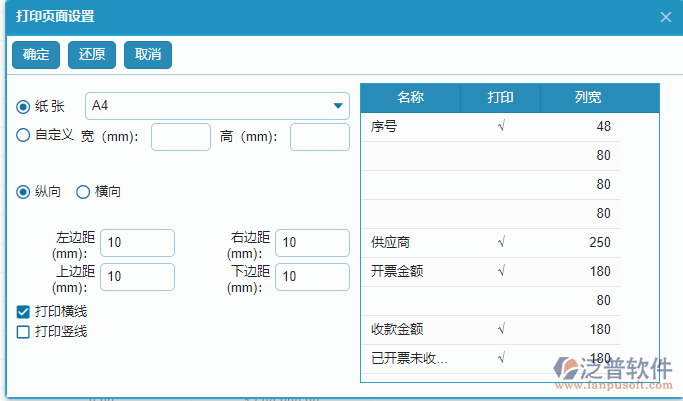
Task: Enable the 打印竖线 vertical lines checkbox
Action: tap(23, 331)
